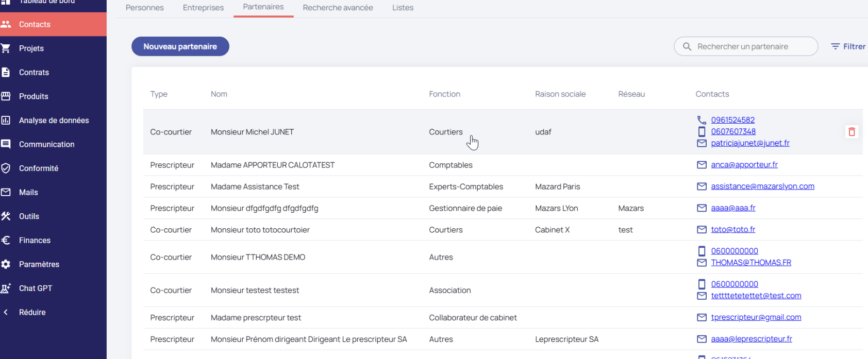The height and width of the screenshot is (359, 868).
Task: Click the Paramètres gear icon
Action: tap(6, 264)
